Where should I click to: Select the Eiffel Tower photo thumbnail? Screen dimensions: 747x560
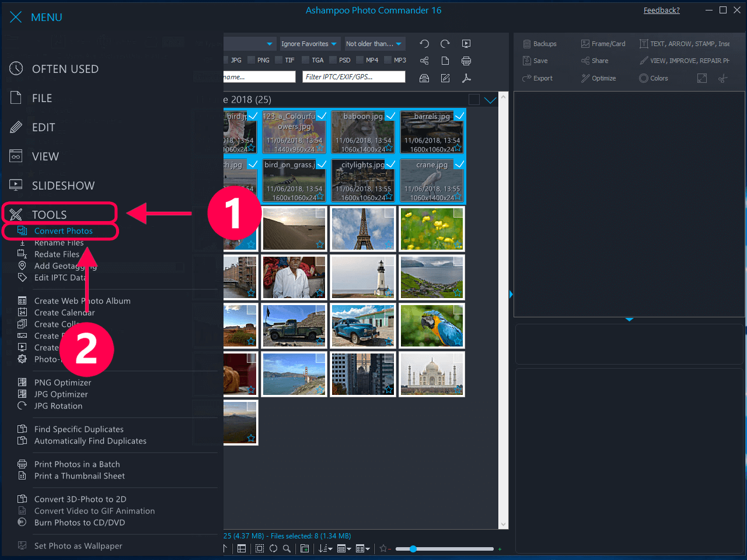point(363,229)
